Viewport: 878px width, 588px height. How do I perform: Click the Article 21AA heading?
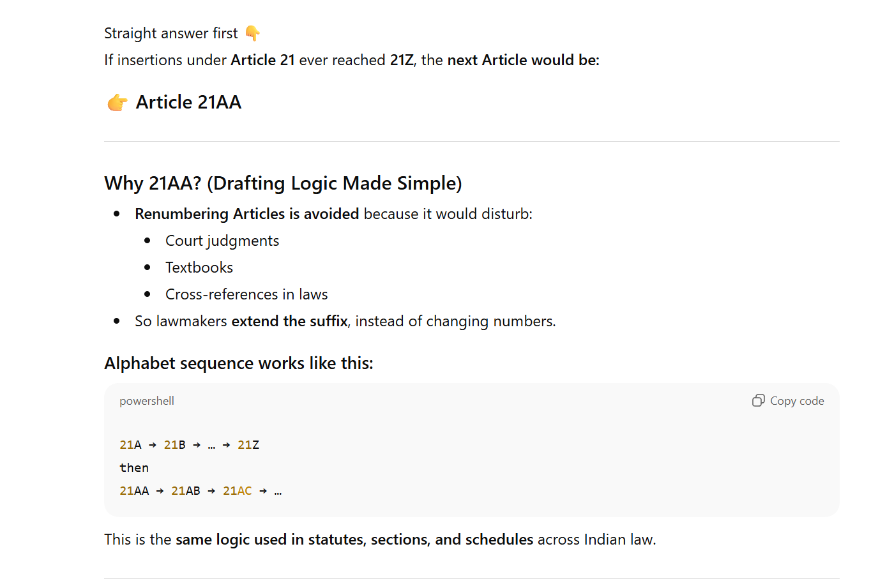pos(188,102)
